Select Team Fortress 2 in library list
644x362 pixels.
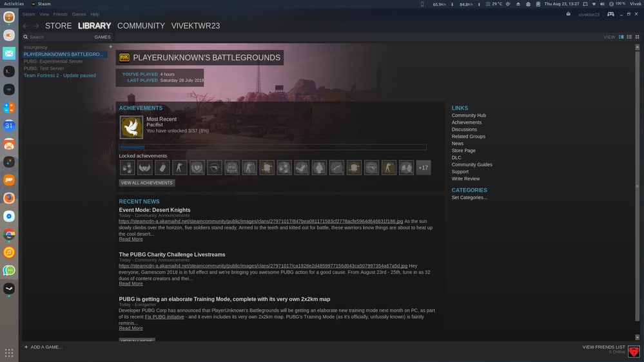[x=59, y=75]
